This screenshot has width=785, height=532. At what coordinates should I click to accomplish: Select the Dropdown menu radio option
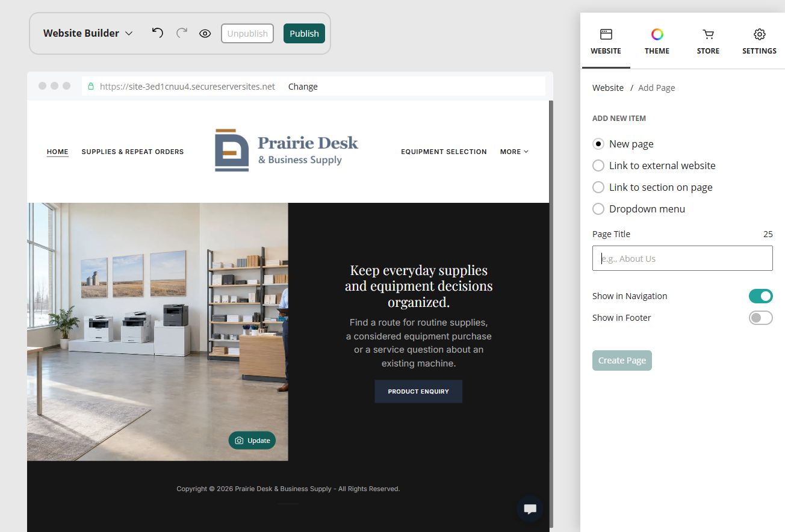tap(598, 209)
